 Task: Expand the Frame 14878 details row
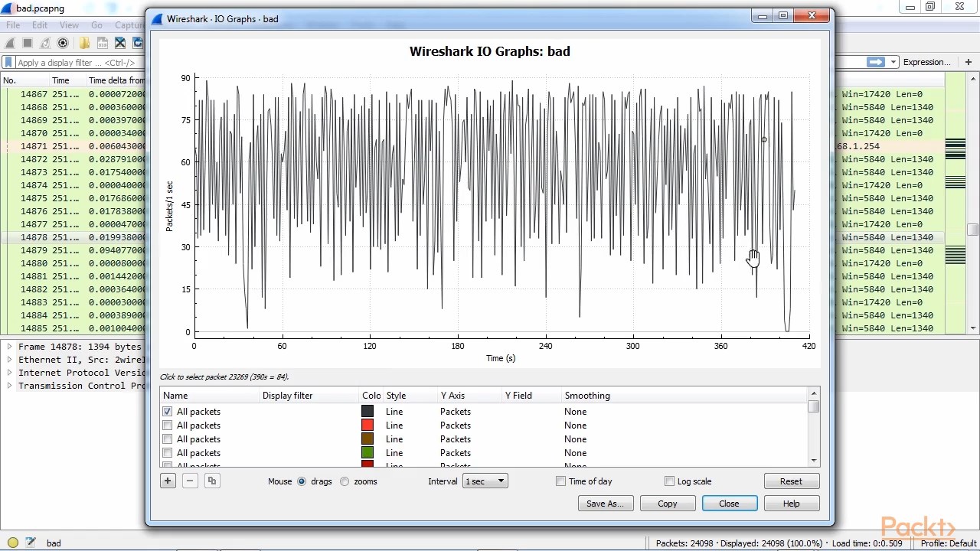coord(9,347)
